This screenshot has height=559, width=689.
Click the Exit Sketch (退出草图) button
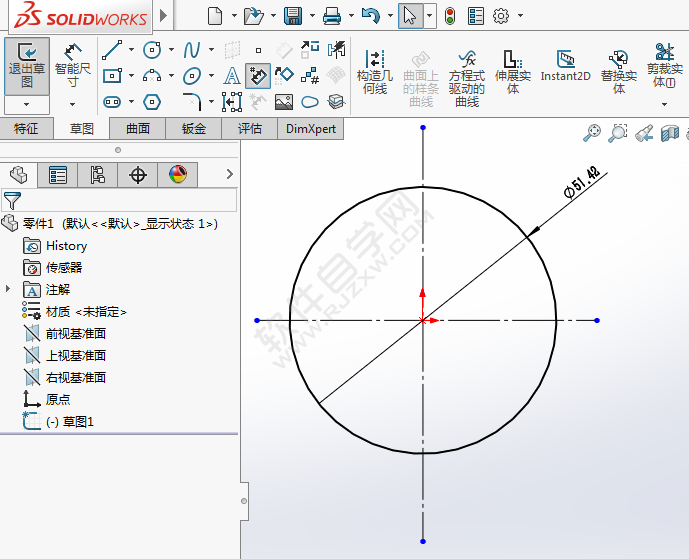[x=27, y=63]
